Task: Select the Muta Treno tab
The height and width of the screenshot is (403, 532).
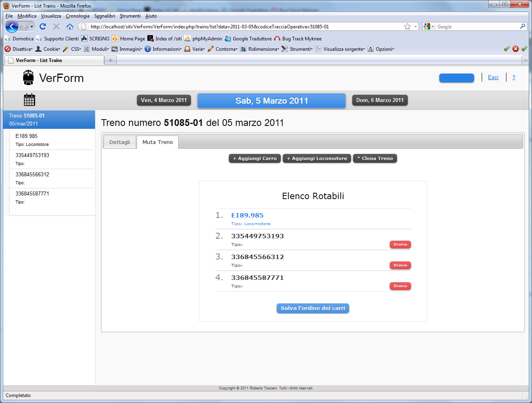Action: coord(158,142)
